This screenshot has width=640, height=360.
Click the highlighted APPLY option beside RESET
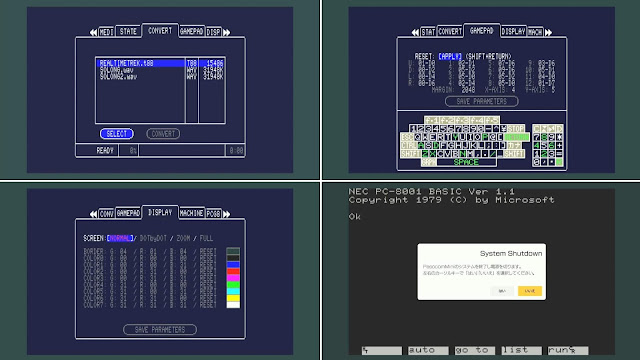pyautogui.click(x=450, y=56)
